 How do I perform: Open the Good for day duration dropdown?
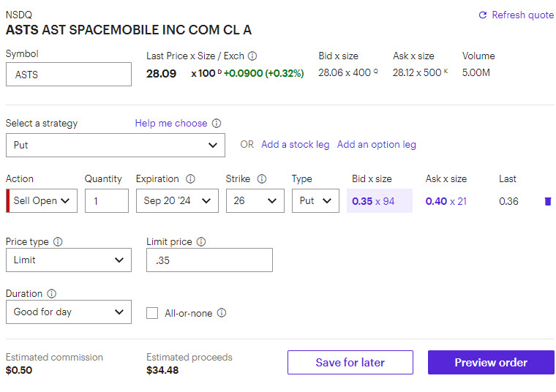tap(69, 312)
